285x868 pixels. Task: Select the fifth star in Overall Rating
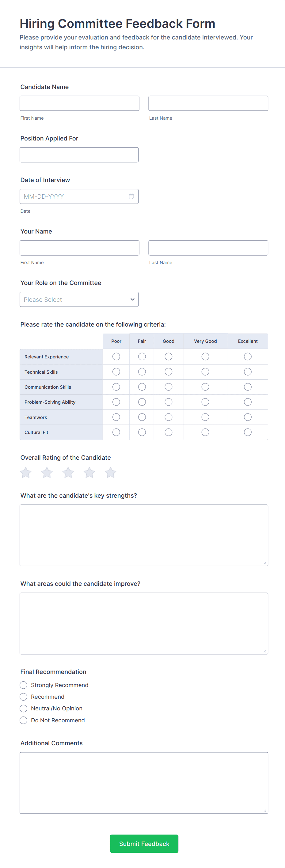click(111, 473)
